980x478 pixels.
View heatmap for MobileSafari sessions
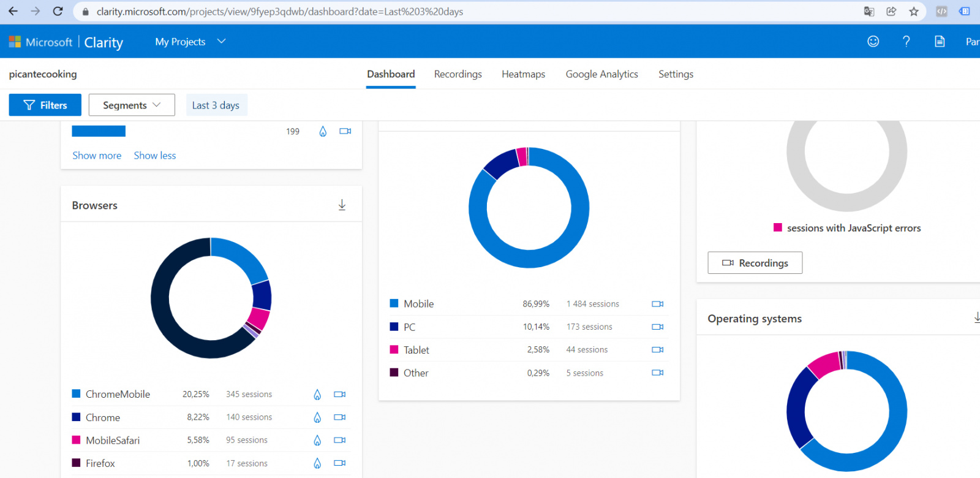click(x=317, y=441)
